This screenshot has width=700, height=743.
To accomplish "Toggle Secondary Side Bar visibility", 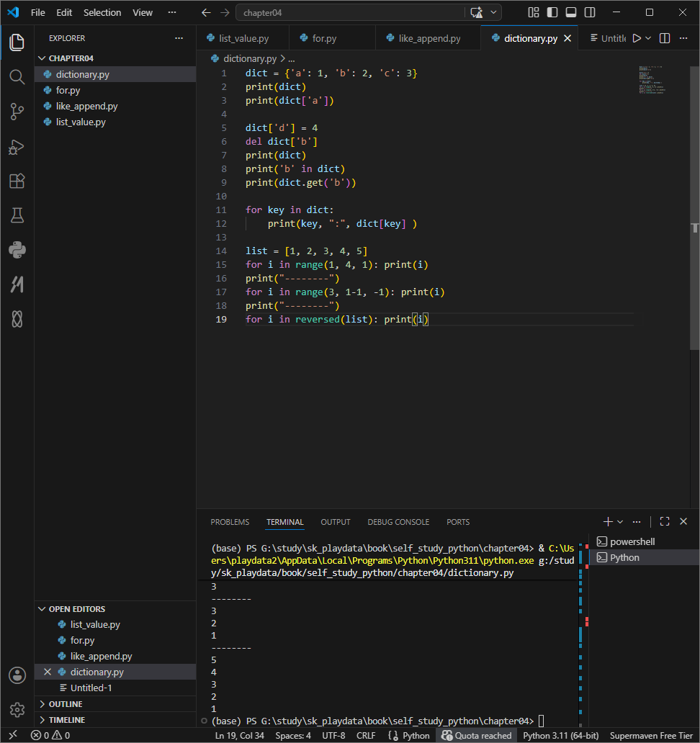I will pyautogui.click(x=590, y=12).
